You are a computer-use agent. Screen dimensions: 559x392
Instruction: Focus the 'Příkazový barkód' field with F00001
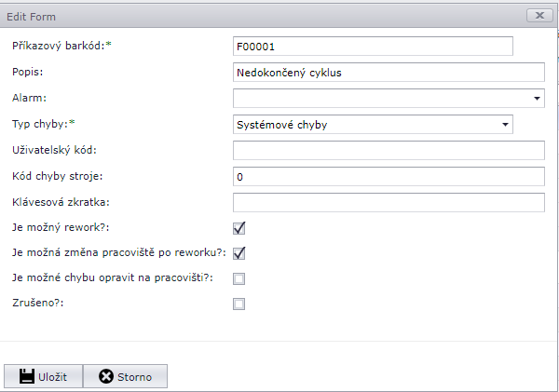(x=373, y=47)
